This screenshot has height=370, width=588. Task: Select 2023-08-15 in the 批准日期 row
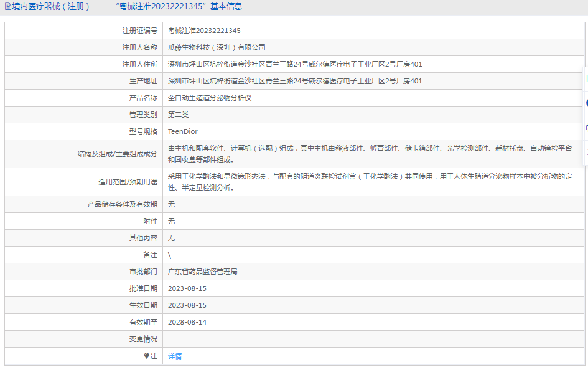187,288
